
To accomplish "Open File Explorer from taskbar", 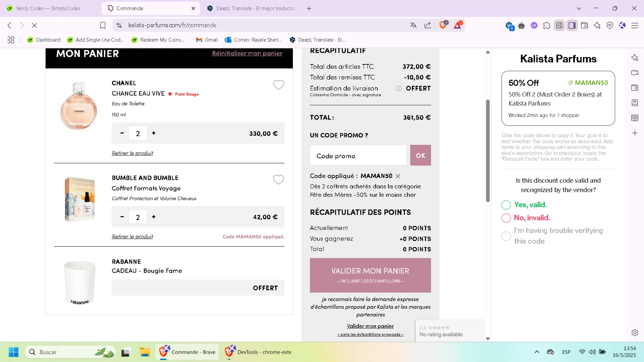I will point(145,352).
